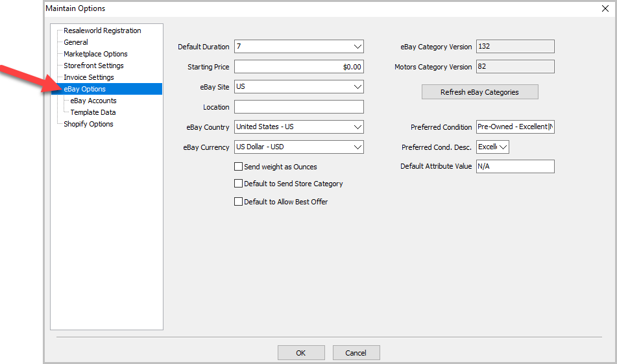Open Resaleworld Registration in the tree
The height and width of the screenshot is (364, 617).
point(103,30)
